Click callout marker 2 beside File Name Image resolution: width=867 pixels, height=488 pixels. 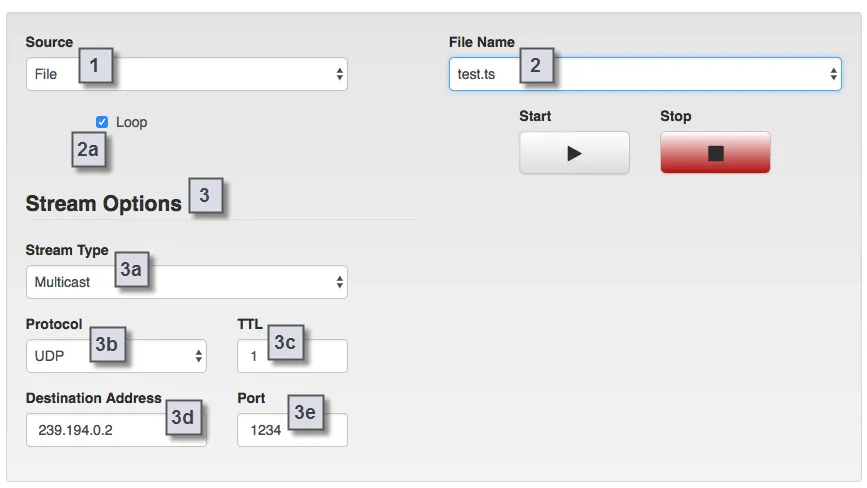click(536, 65)
